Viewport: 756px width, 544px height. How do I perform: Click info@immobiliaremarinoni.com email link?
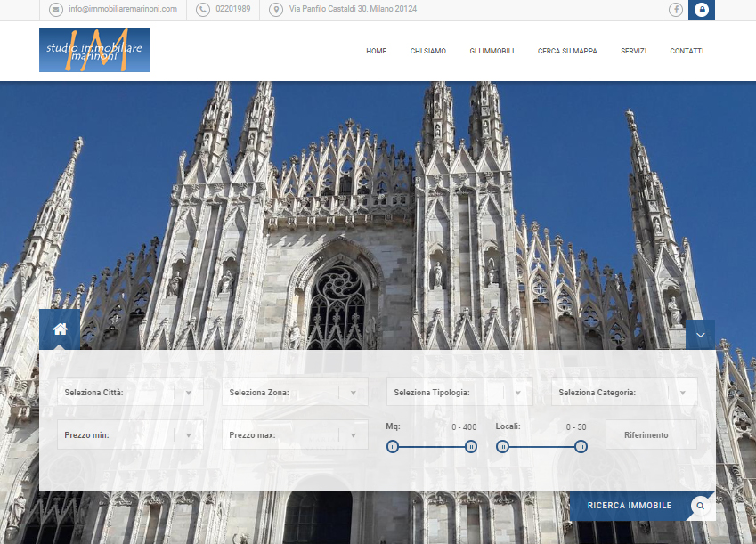(123, 9)
